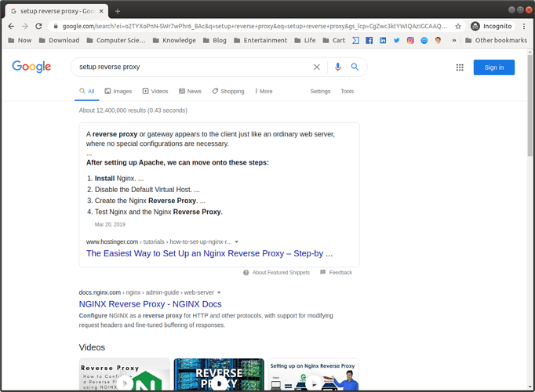Click the blue search magnifier icon
This screenshot has width=535, height=392.
pos(355,67)
